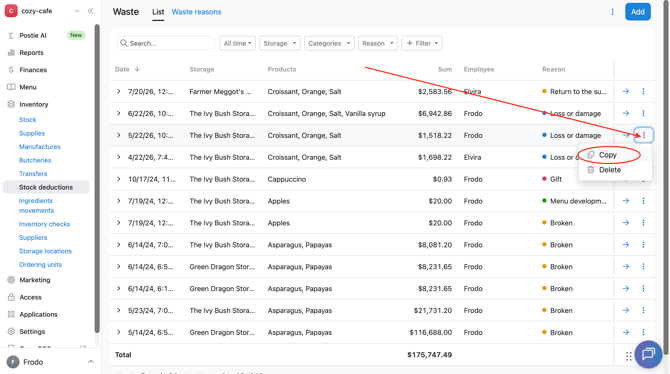Viewport: 670px width, 374px height.
Task: Open Butcheries link
Action: click(35, 160)
